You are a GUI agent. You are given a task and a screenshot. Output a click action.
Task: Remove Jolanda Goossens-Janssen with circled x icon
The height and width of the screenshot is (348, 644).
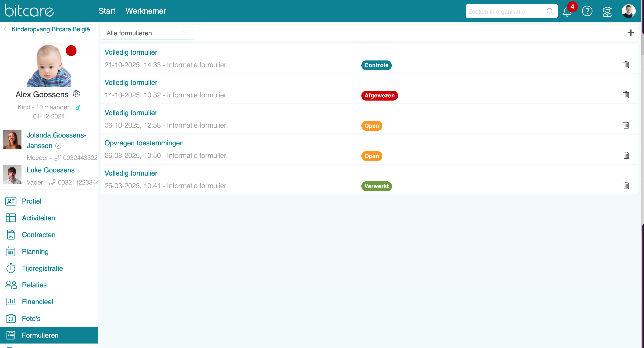58,146
